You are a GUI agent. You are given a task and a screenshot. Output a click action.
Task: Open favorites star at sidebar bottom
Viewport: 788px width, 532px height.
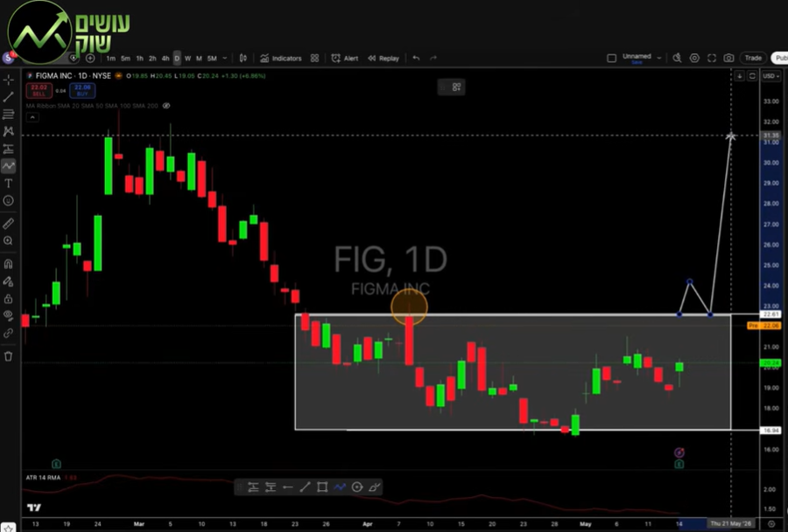tap(9, 528)
